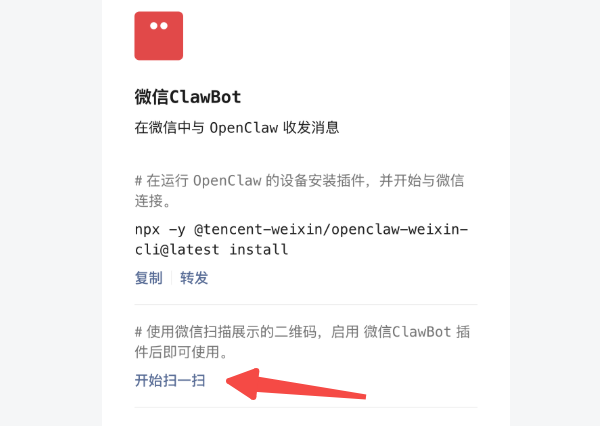Click the comment about scanning the QR code
This screenshot has height=426, width=600.
pos(302,341)
